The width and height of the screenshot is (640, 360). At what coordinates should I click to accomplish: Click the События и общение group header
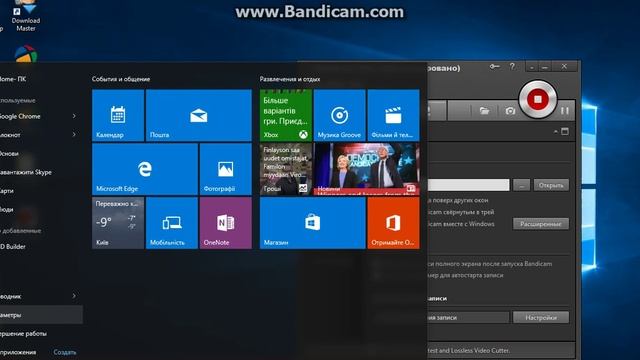pos(121,79)
